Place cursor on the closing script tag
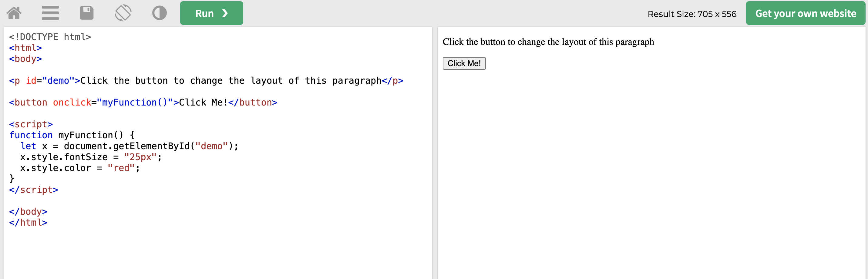This screenshot has height=279, width=868. pyautogui.click(x=34, y=190)
